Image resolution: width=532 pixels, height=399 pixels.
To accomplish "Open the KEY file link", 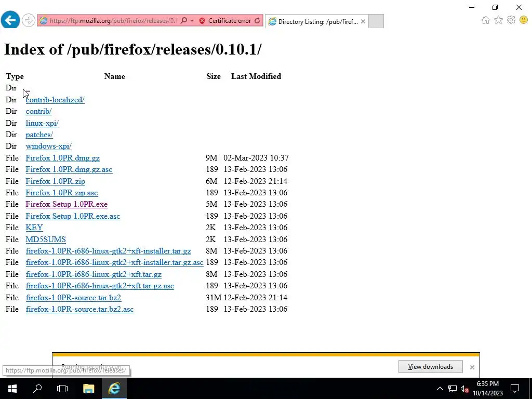I will coord(34,228).
